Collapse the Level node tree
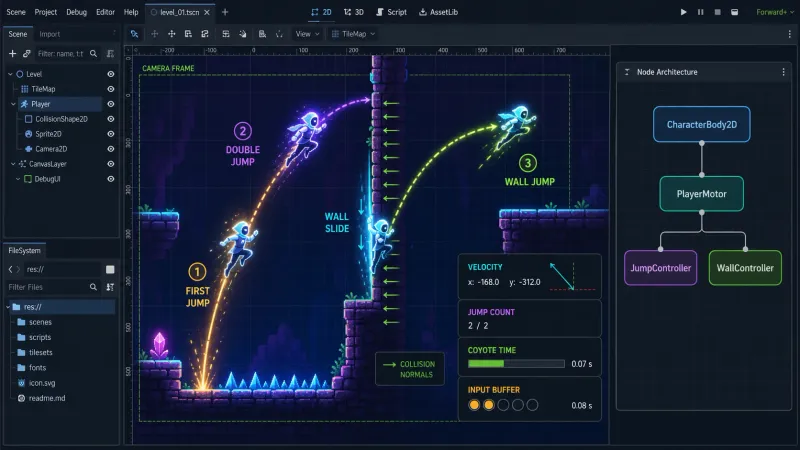This screenshot has height=450, width=800. pos(10,74)
